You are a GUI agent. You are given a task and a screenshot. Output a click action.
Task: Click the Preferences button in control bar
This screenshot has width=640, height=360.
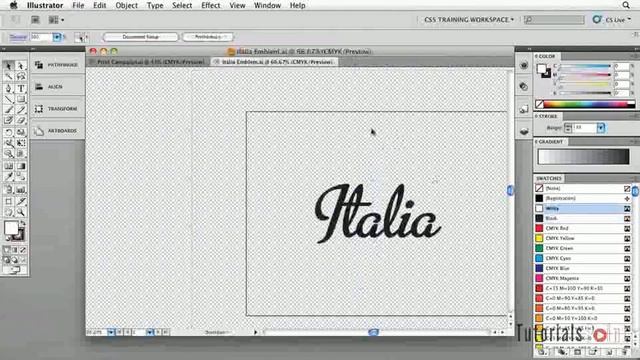(x=208, y=37)
